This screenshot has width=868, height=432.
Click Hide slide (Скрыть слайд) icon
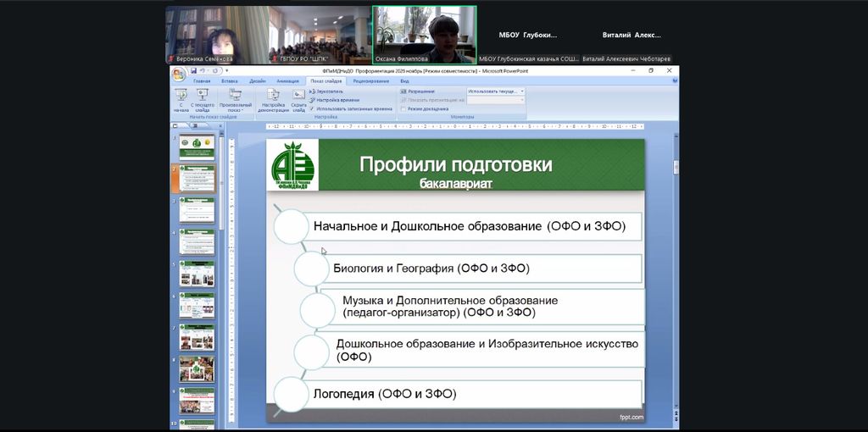point(298,99)
